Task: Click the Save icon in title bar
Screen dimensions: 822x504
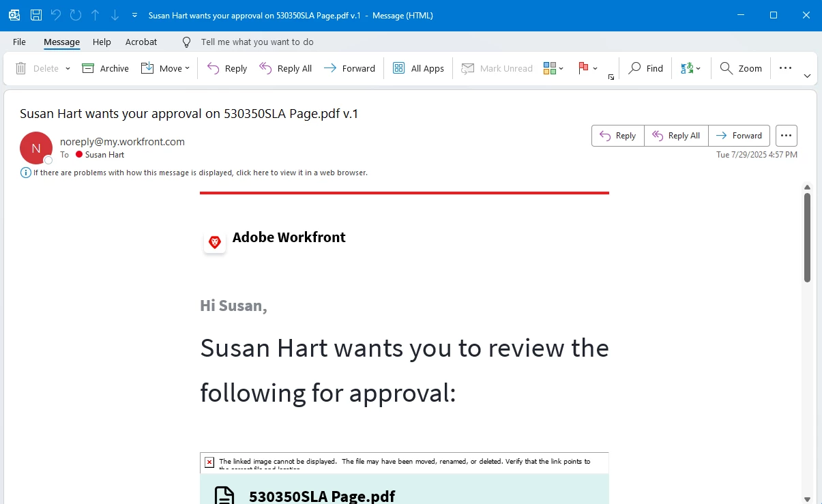Action: coord(36,15)
